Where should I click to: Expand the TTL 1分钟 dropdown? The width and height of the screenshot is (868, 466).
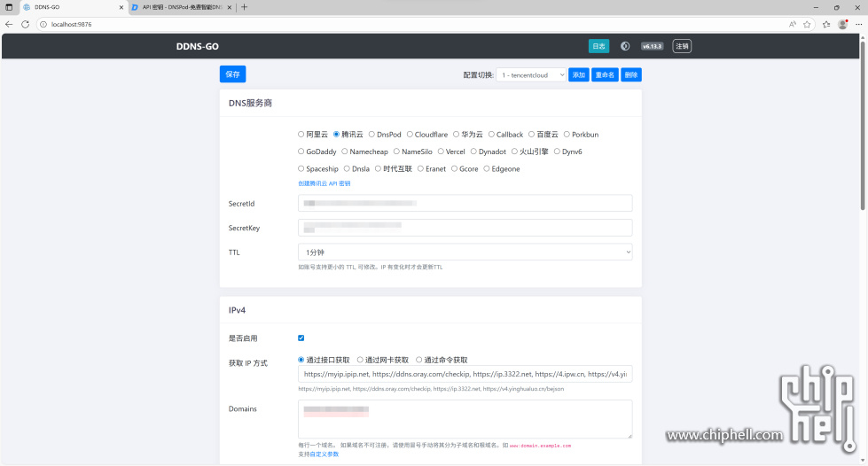pos(465,252)
